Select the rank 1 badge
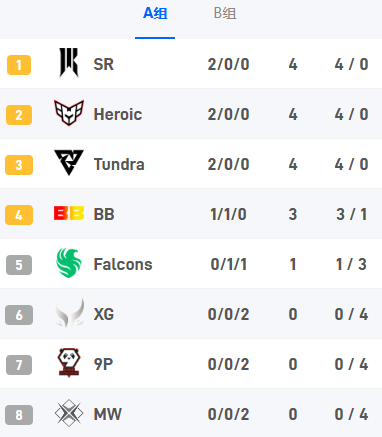This screenshot has height=437, width=382. click(19, 65)
